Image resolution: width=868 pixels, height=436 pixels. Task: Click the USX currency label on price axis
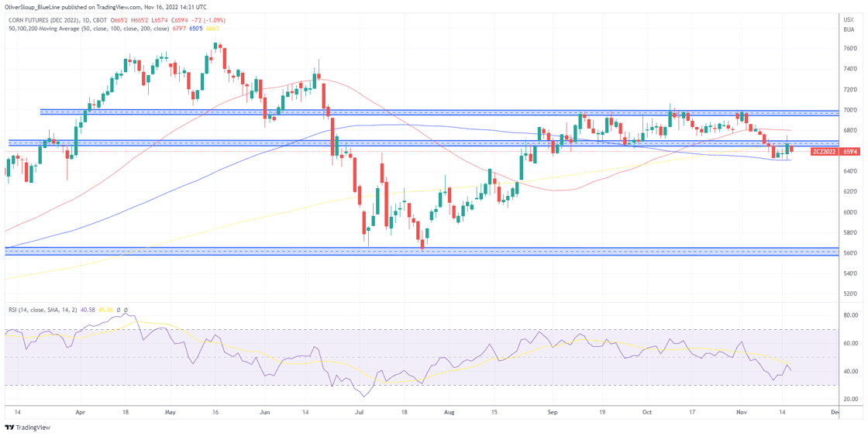click(x=848, y=20)
